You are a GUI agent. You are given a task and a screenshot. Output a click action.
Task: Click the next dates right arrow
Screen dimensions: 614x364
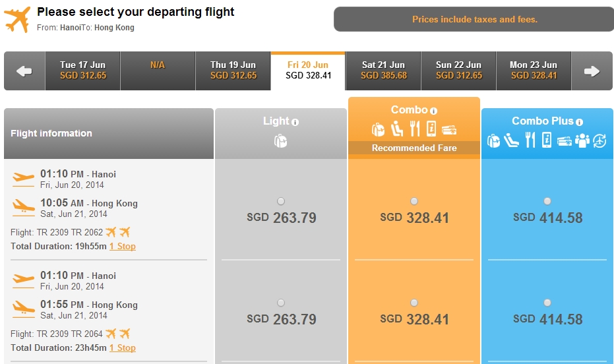click(592, 71)
